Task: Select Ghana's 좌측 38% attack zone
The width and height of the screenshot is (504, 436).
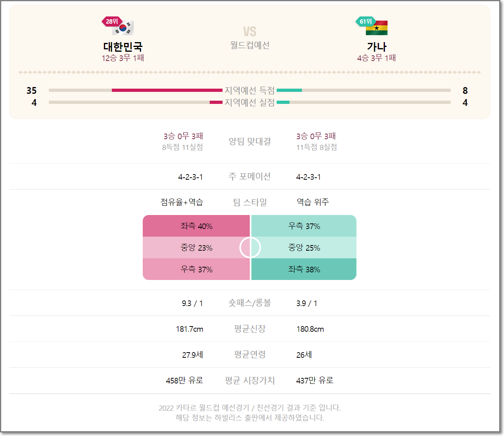Action: pos(304,269)
